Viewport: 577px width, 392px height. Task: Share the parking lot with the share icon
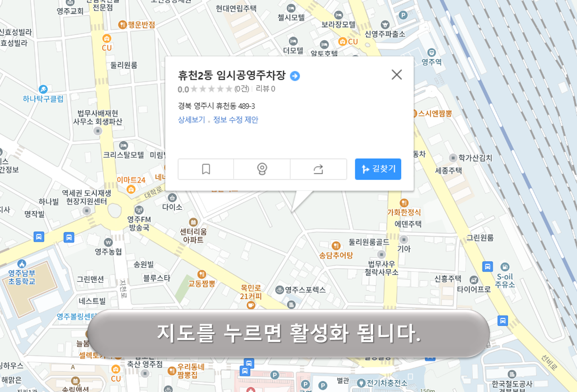(318, 169)
